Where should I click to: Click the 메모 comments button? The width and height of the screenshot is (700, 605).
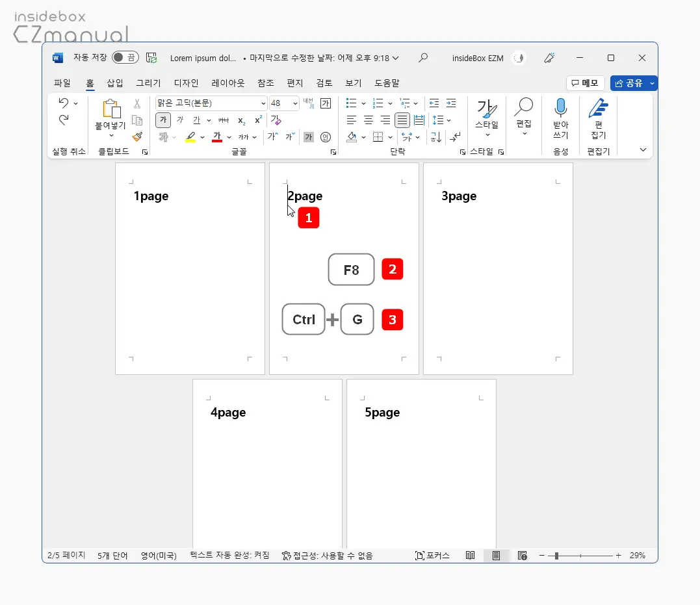(x=585, y=83)
